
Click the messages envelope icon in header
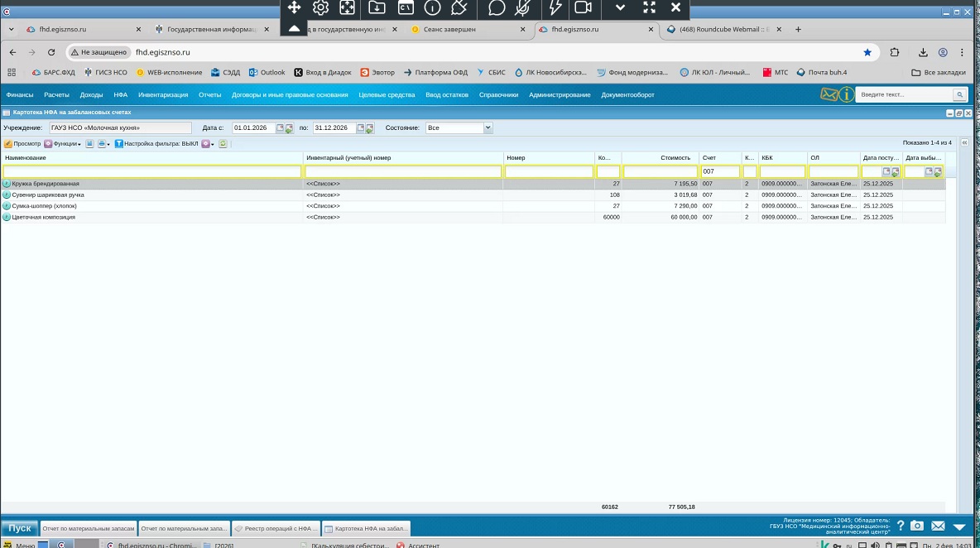tap(829, 94)
